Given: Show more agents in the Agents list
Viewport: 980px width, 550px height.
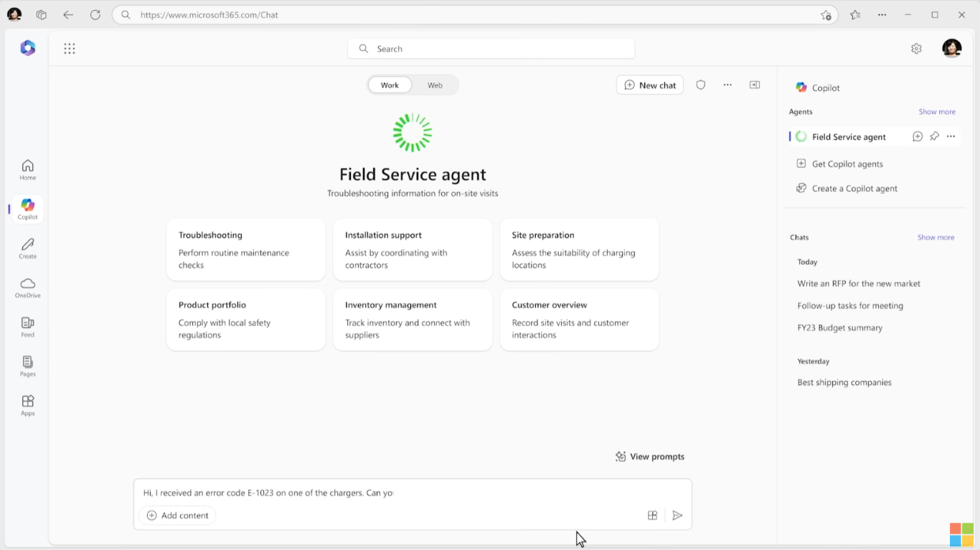Looking at the screenshot, I should pyautogui.click(x=936, y=111).
